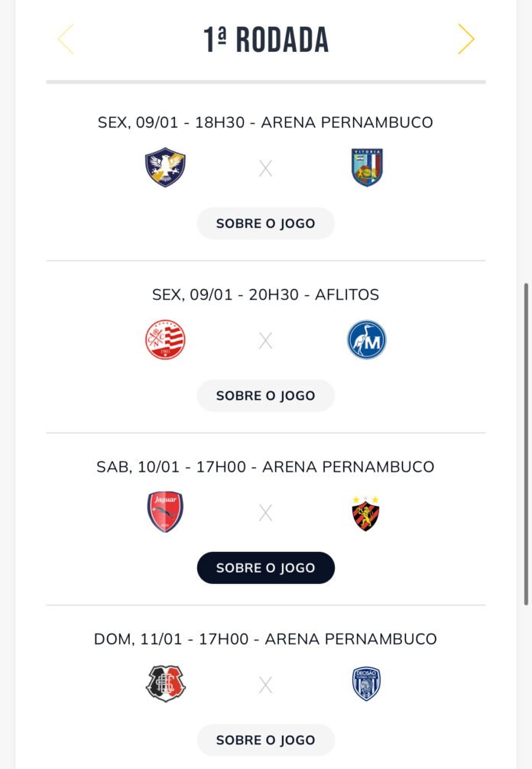532x769 pixels.
Task: Click the red-striped Náutico crest
Action: [165, 340]
